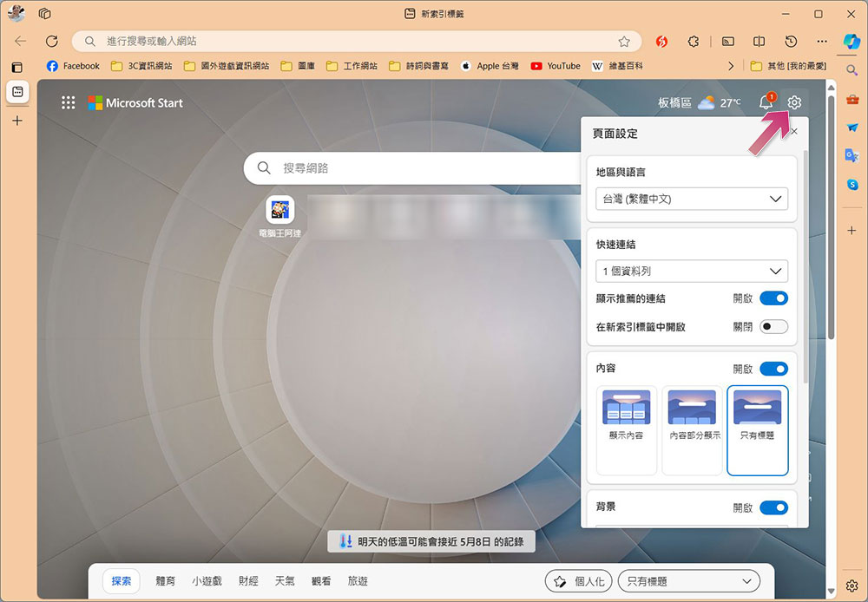Screen dimensions: 868x602
Task: Select the 顯示內容 layout thumbnail
Action: point(626,430)
